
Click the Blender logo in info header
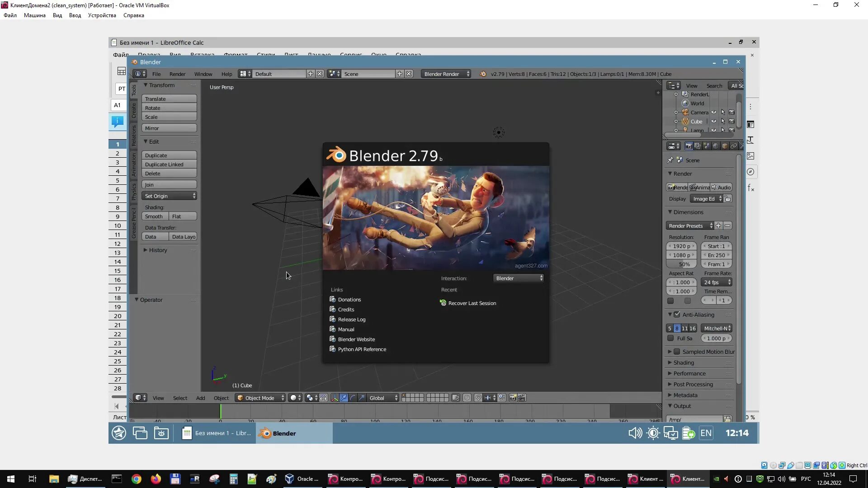click(483, 74)
